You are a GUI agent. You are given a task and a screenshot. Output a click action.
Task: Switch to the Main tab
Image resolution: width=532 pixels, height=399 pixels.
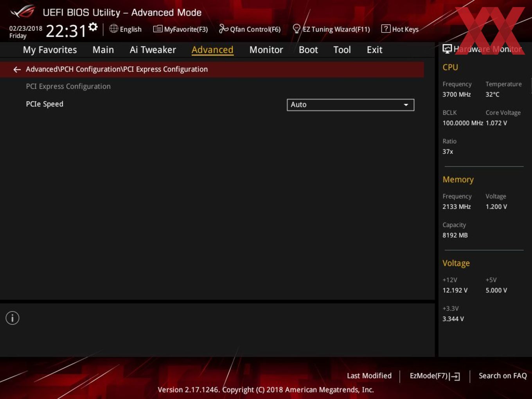(103, 50)
